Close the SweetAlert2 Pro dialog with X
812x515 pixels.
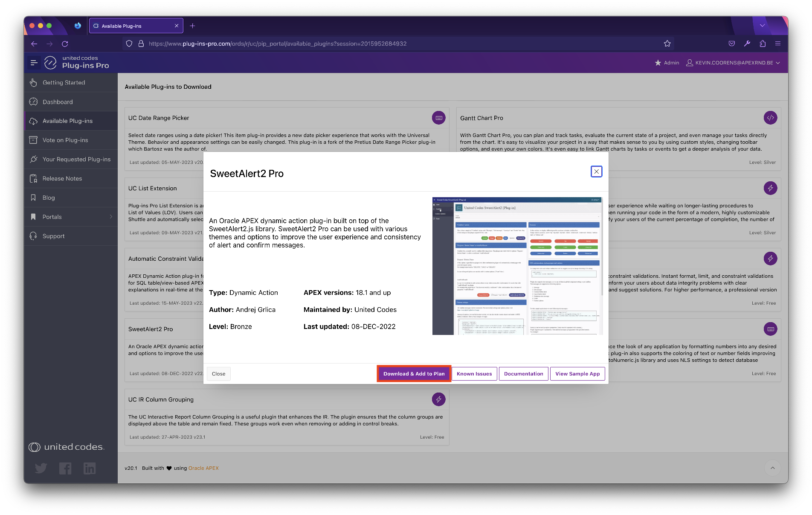[596, 172]
